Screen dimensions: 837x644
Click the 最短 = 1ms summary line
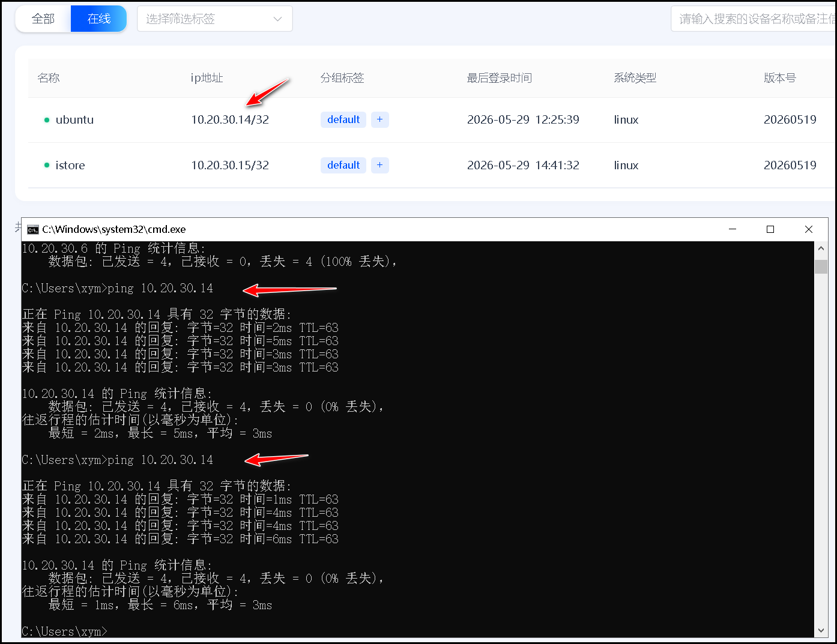160,605
